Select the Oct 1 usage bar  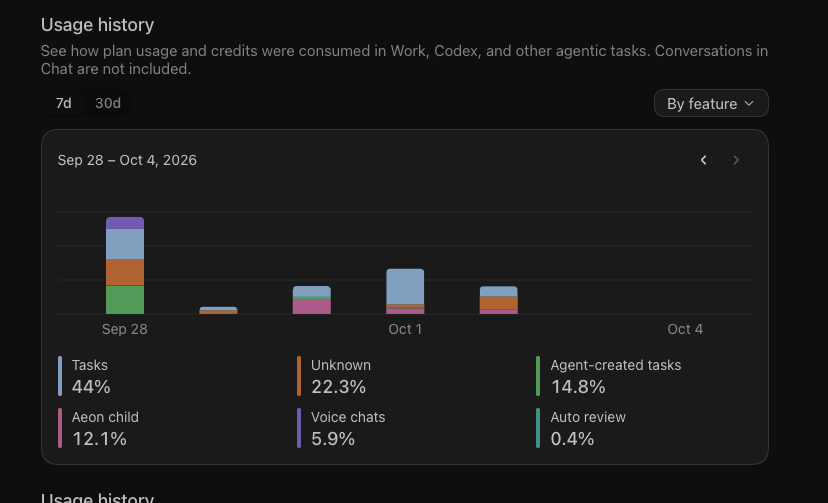point(405,291)
